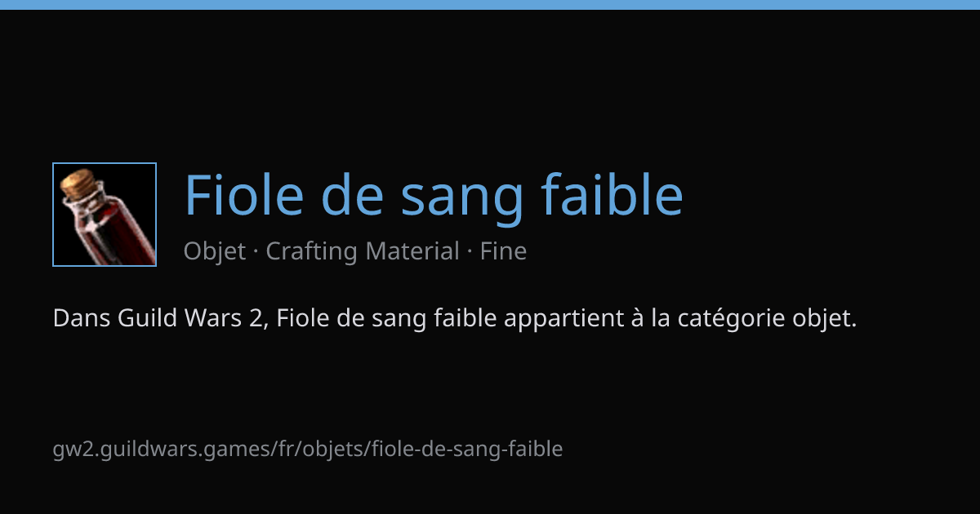Click the description sentence starting with "Dans"

pos(455,318)
